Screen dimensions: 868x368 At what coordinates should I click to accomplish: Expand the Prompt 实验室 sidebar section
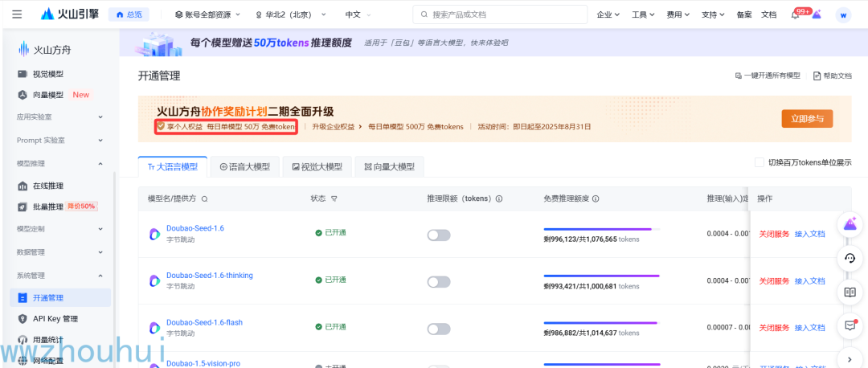pyautogui.click(x=61, y=140)
